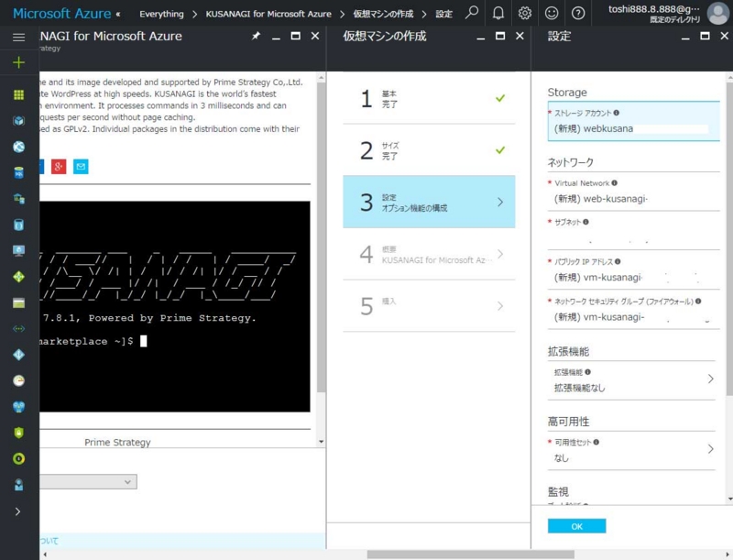Expand 拡張機能 拡張機能なし row

[x=631, y=380]
